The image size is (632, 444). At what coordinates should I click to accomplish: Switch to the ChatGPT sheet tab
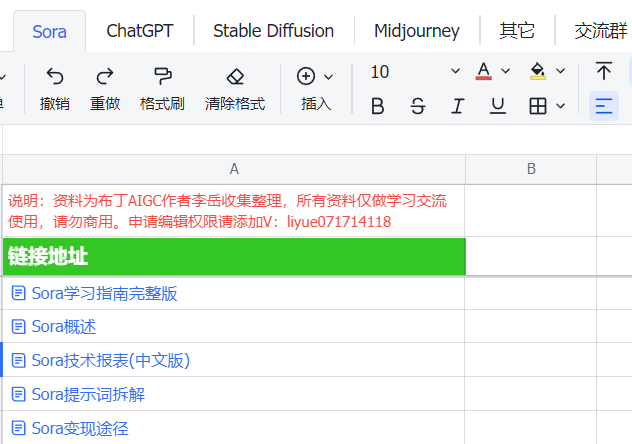point(139,31)
